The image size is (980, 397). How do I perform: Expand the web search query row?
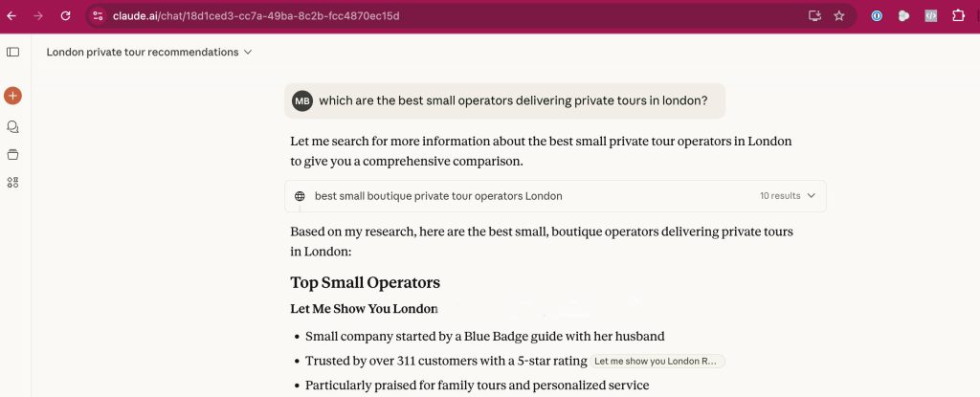pos(438,196)
